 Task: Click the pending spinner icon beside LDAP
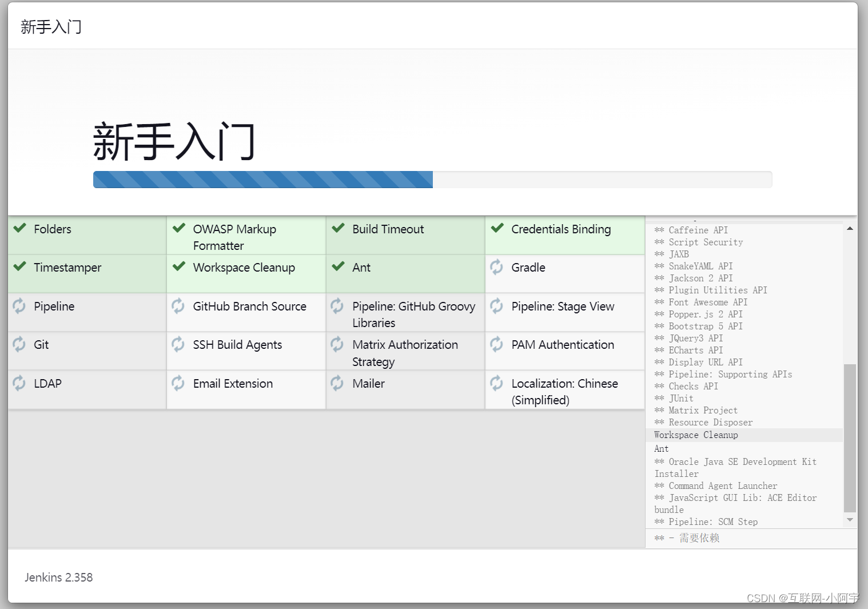[x=19, y=383]
